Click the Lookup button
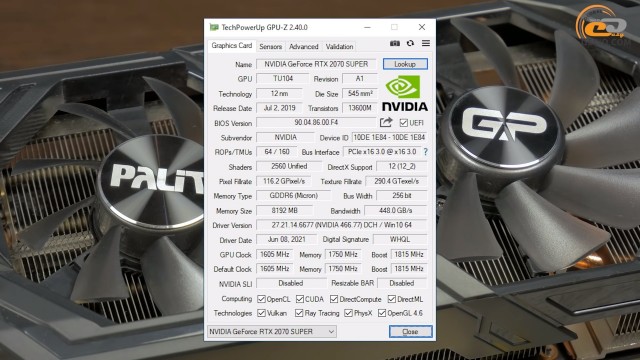The height and width of the screenshot is (360, 640). coord(405,64)
